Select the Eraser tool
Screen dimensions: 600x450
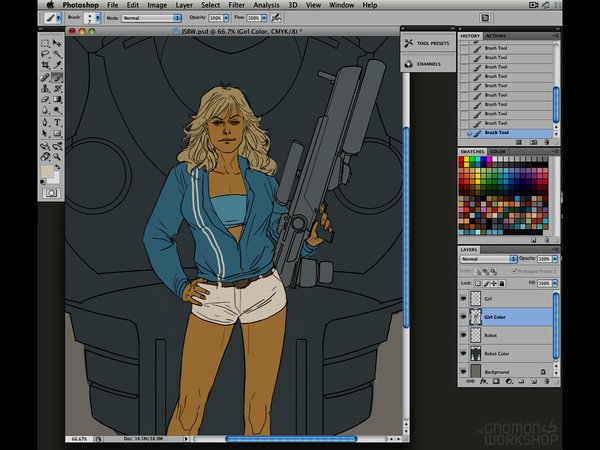pyautogui.click(x=45, y=99)
